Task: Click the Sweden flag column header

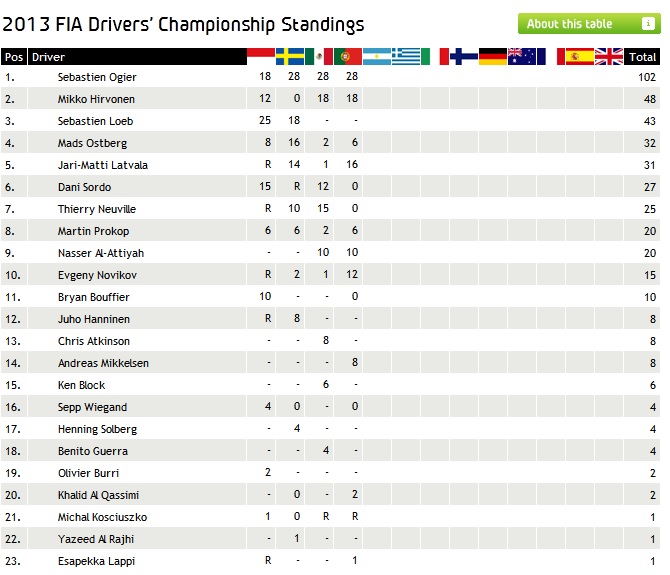Action: click(x=290, y=57)
